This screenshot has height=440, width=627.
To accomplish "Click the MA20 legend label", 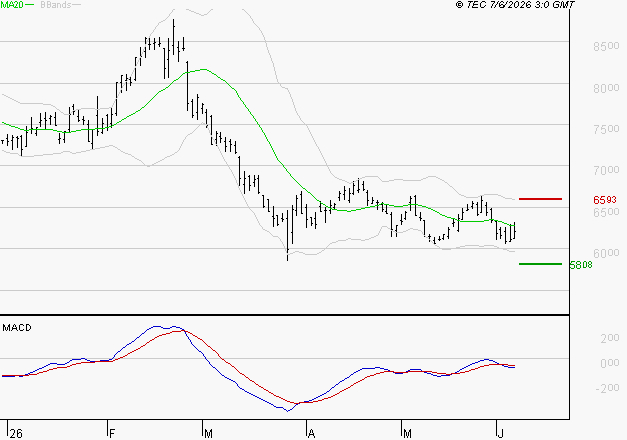I will 11,5.
